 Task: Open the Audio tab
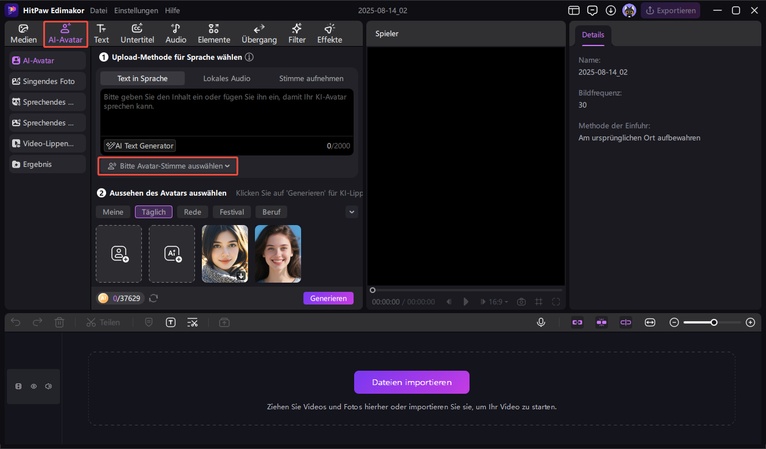coord(175,34)
